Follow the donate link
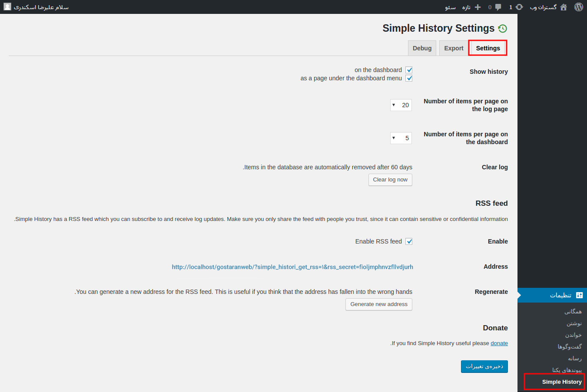The image size is (587, 392). (499, 343)
